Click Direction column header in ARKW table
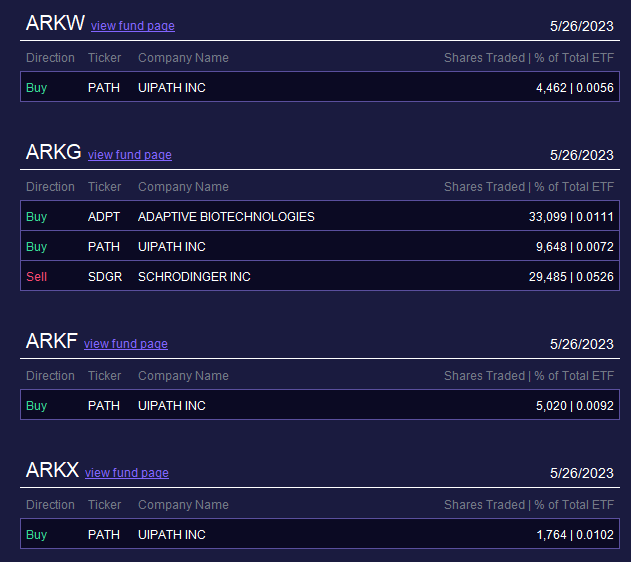Image resolution: width=631 pixels, height=562 pixels. click(x=50, y=58)
